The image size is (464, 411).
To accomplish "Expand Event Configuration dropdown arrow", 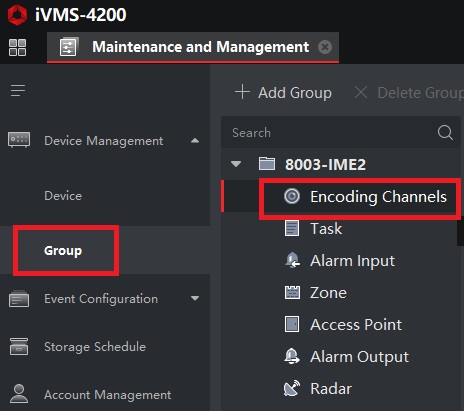I will click(x=195, y=298).
